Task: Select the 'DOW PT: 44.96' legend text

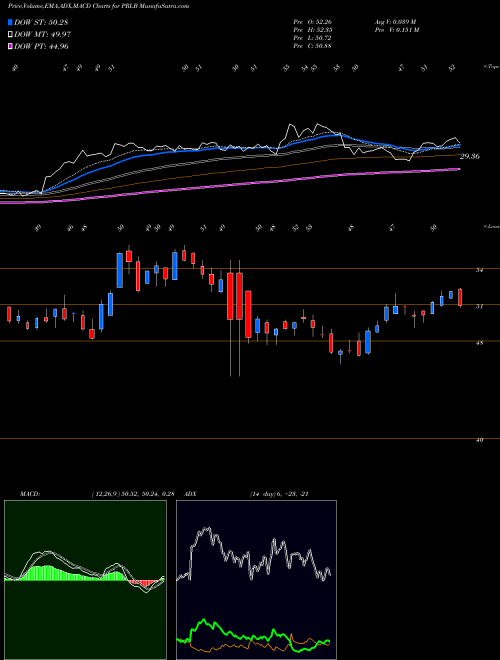Action: coord(41,46)
